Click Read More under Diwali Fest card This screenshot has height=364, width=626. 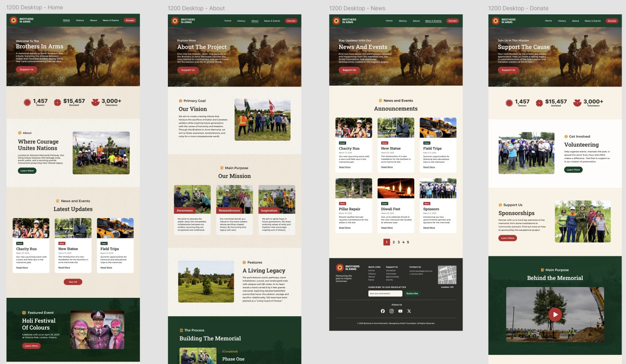387,228
